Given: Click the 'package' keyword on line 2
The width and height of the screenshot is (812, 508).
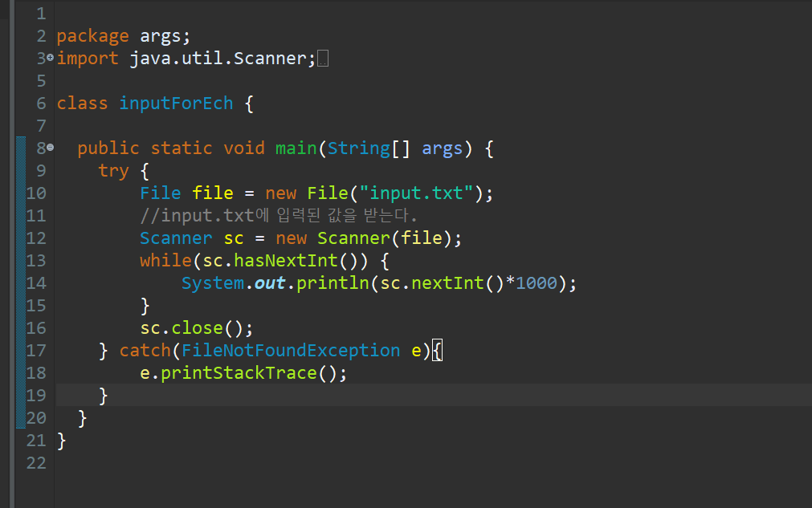Looking at the screenshot, I should tap(92, 37).
